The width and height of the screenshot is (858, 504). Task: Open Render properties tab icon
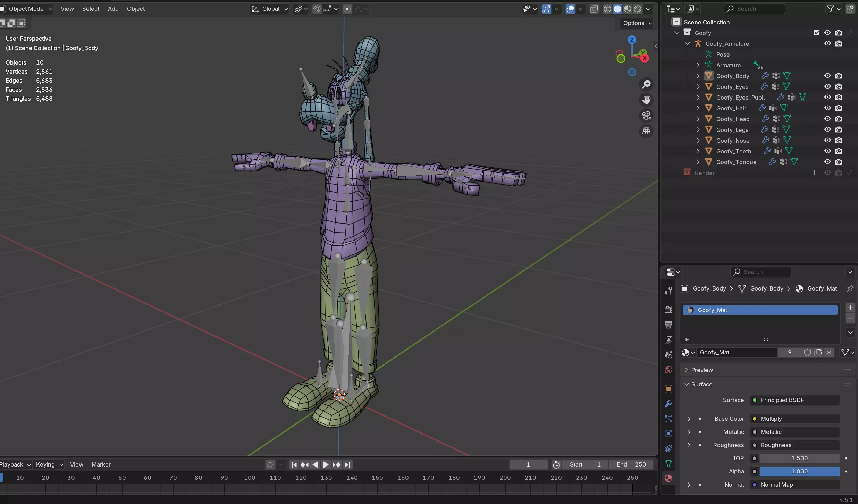tap(668, 310)
